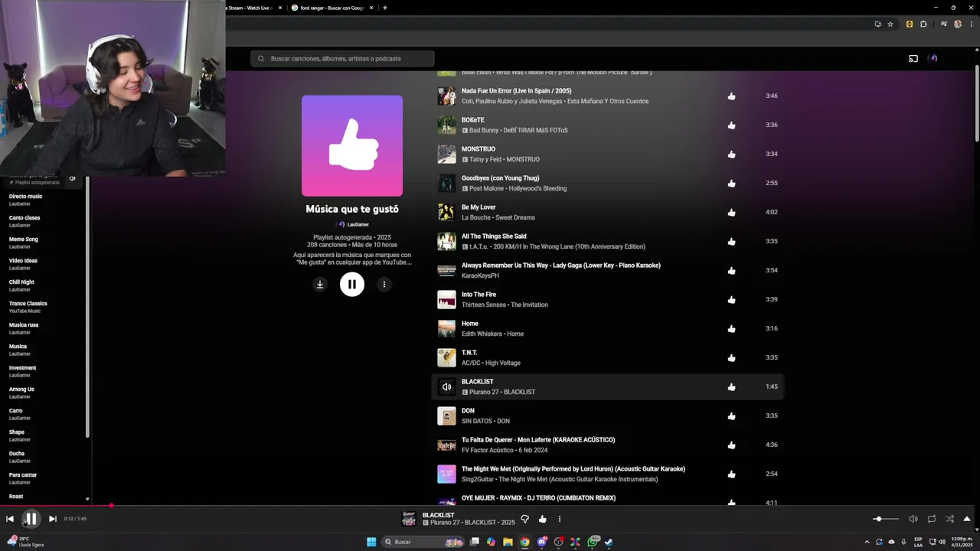Screen dimensions: 980x551
Task: Open the Trance Classics playlist in sidebar
Action: tap(28, 304)
